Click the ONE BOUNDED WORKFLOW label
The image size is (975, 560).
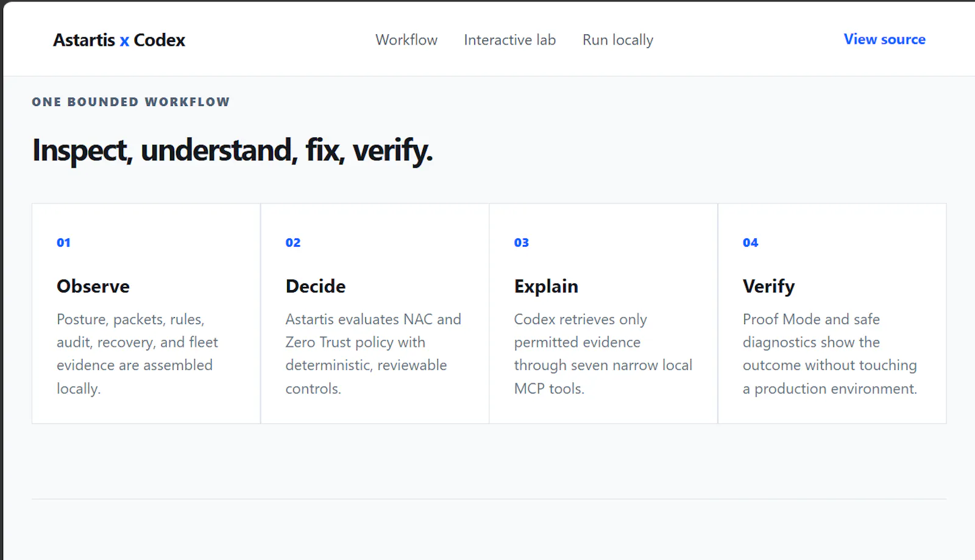click(x=131, y=102)
